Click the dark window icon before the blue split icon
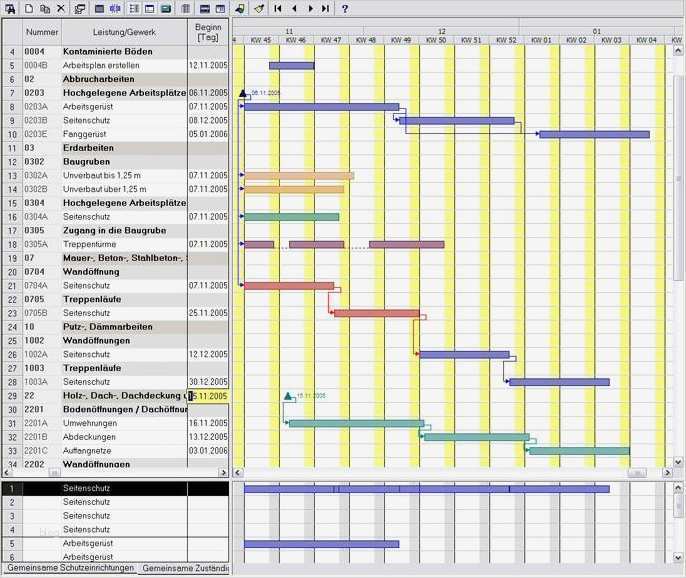686x578 pixels. coord(100,8)
